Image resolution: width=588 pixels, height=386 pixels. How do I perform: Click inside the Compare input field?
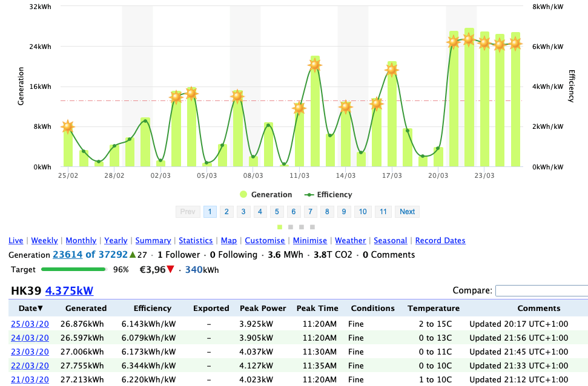[541, 290]
